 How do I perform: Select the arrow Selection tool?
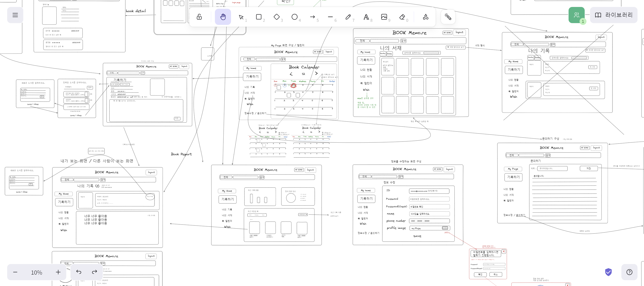click(241, 17)
